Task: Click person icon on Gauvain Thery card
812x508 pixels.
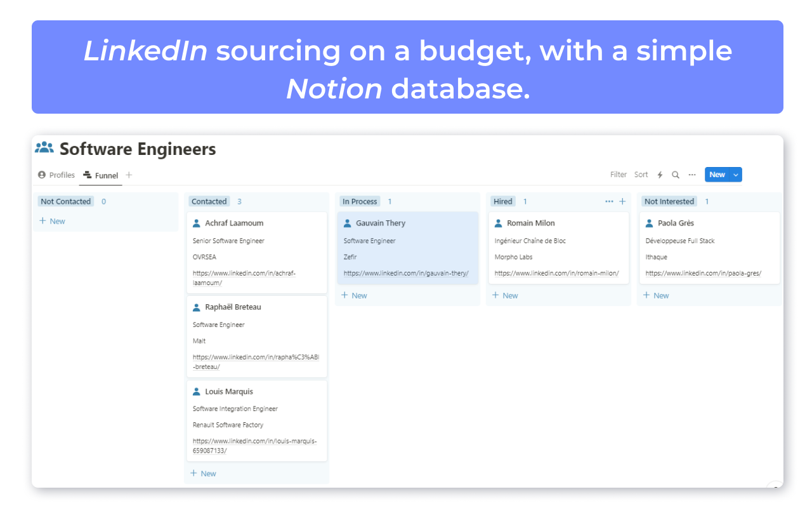Action: [348, 224]
